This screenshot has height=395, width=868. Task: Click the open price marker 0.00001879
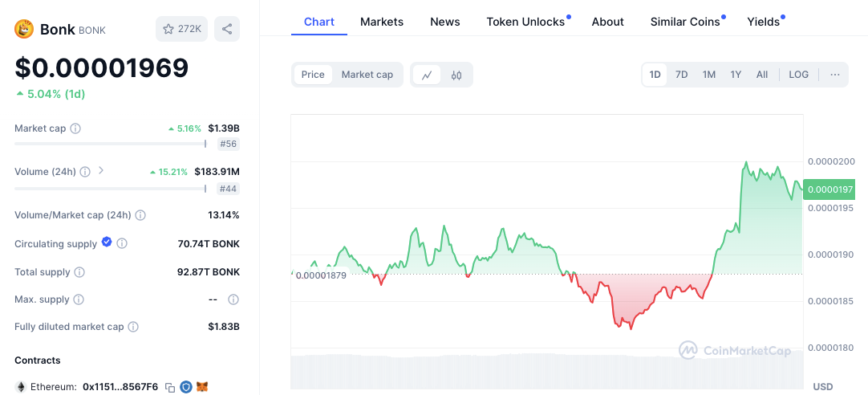click(321, 275)
